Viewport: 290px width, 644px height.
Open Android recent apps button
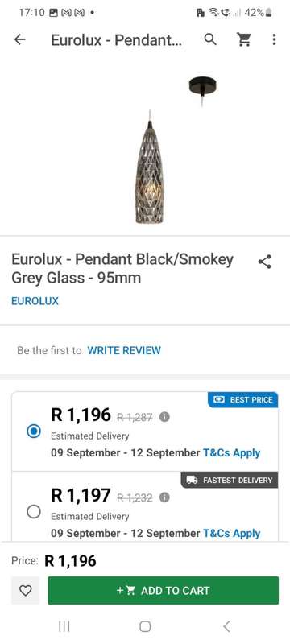64,626
